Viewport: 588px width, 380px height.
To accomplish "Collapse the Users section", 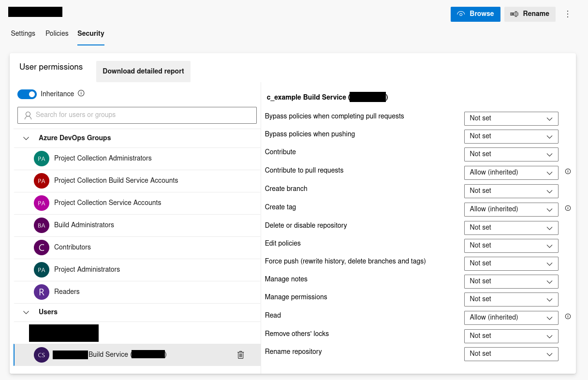I will coord(26,312).
